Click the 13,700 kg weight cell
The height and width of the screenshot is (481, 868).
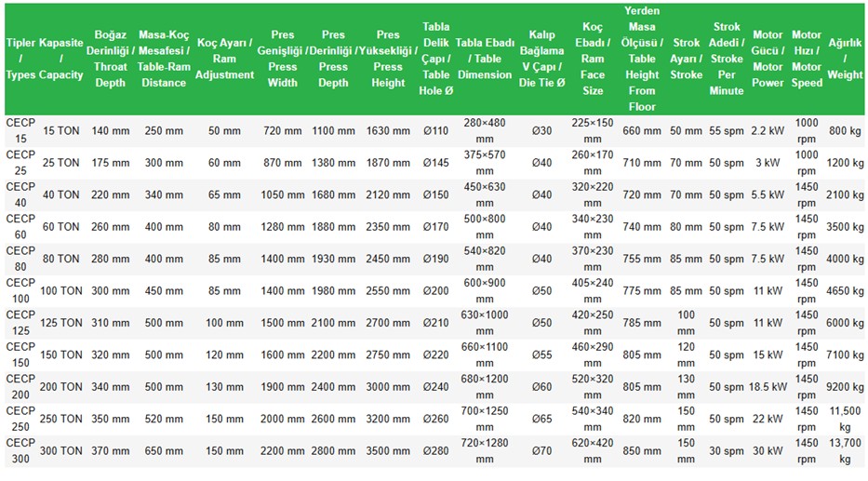pyautogui.click(x=845, y=452)
